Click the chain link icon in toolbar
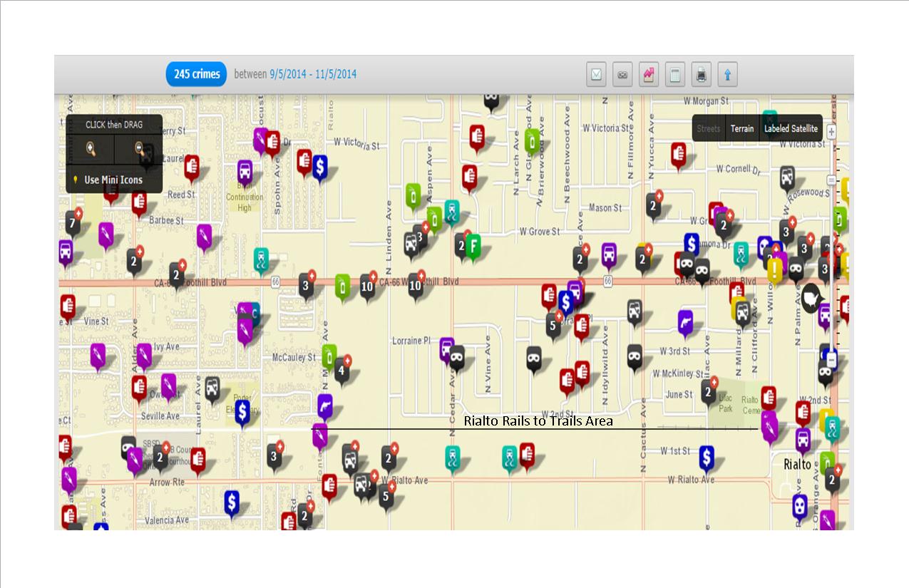 coord(622,74)
